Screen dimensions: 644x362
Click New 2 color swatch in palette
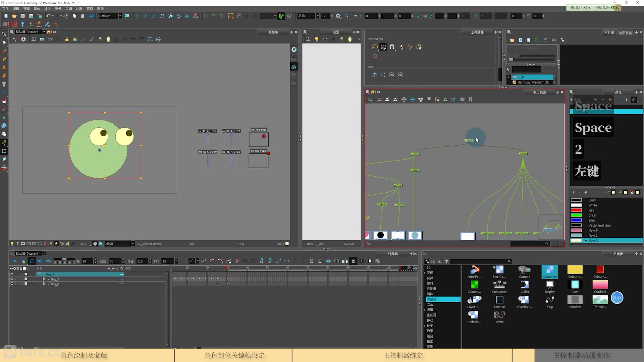pos(577,240)
